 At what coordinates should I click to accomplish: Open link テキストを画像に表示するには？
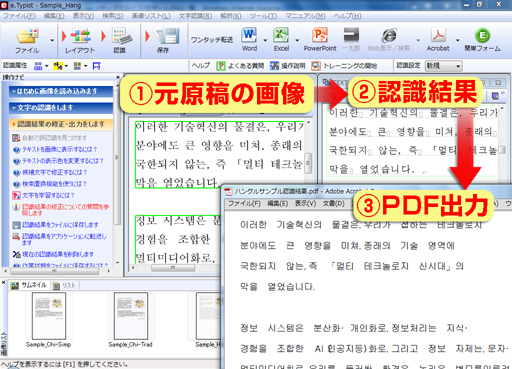tap(60, 149)
